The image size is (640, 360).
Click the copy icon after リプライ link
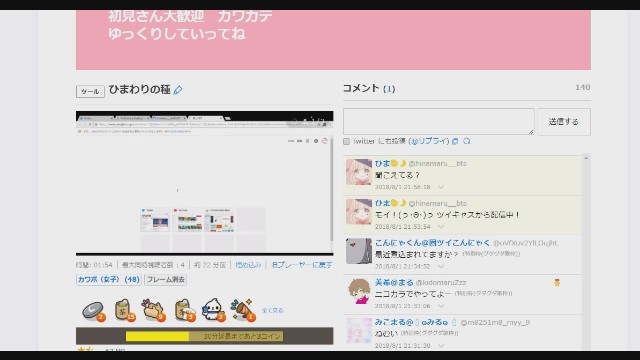(455, 141)
